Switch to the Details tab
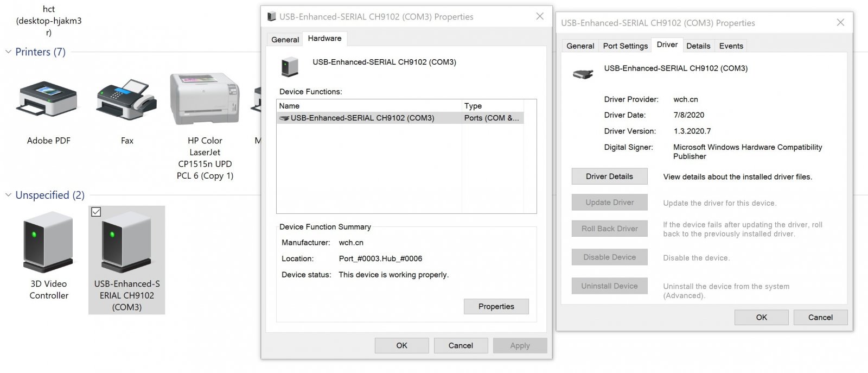 698,46
